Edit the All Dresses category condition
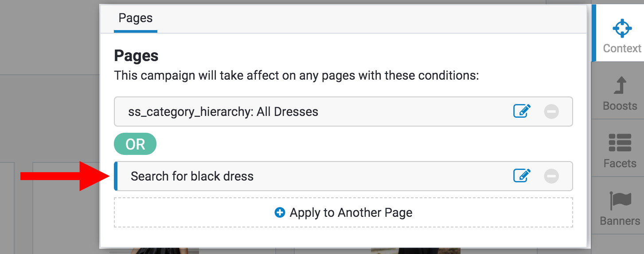The width and height of the screenshot is (644, 254). pyautogui.click(x=522, y=111)
